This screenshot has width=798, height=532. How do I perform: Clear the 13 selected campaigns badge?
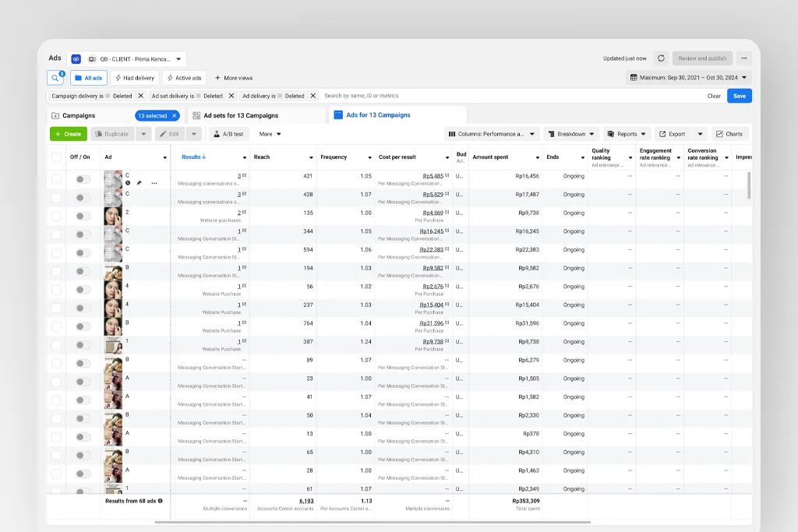(175, 115)
